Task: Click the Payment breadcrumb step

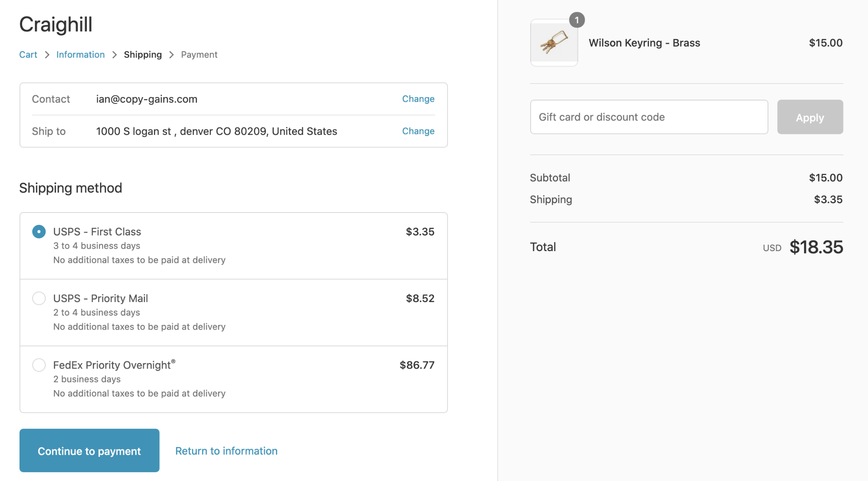Action: point(199,55)
